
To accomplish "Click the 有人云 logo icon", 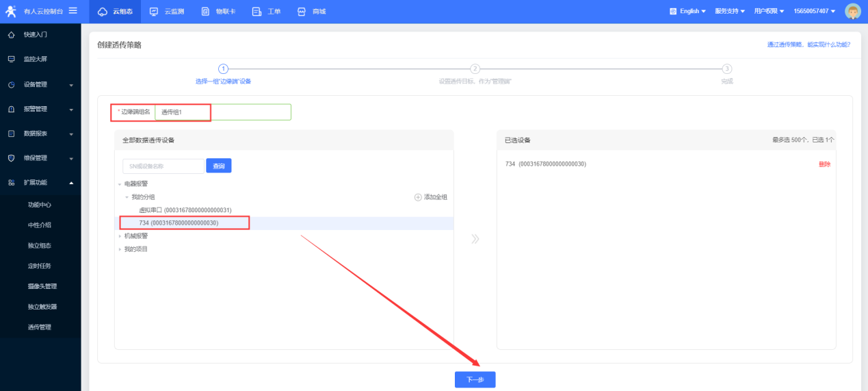I will click(11, 11).
